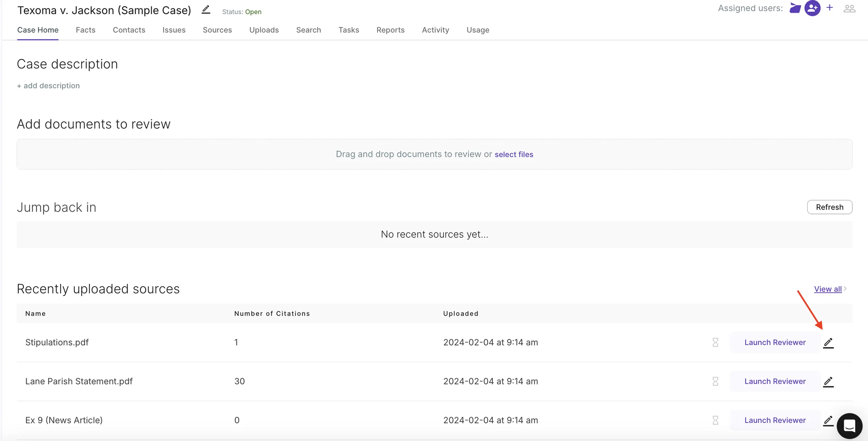Launch Reviewer for Stipulations.pdf
This screenshot has width=868, height=441.
[x=775, y=342]
